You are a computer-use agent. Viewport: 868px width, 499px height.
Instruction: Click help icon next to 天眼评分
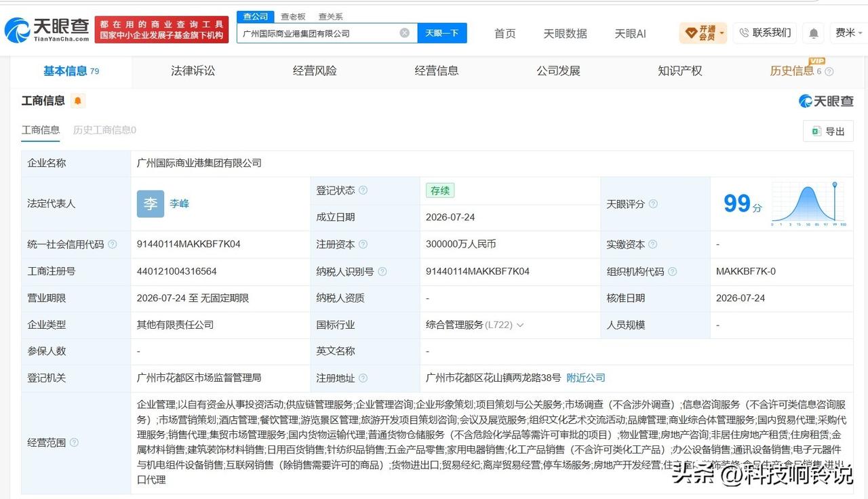coord(652,204)
